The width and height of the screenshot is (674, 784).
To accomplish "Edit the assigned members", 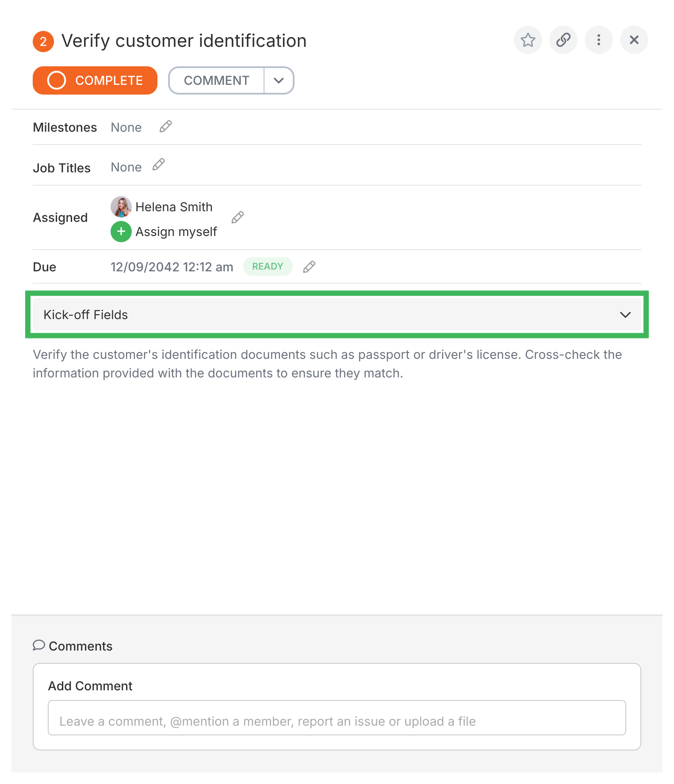I will [238, 217].
